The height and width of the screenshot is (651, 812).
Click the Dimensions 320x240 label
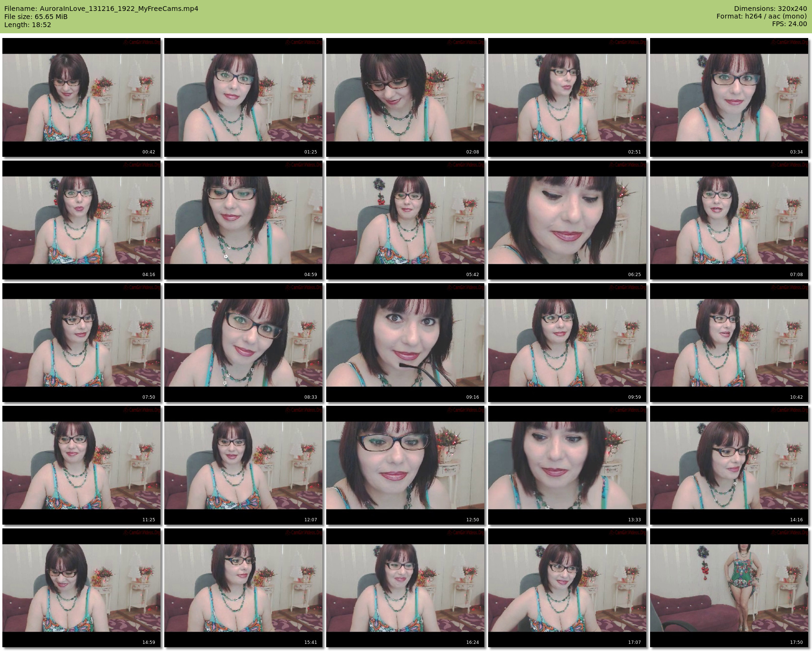click(x=770, y=9)
